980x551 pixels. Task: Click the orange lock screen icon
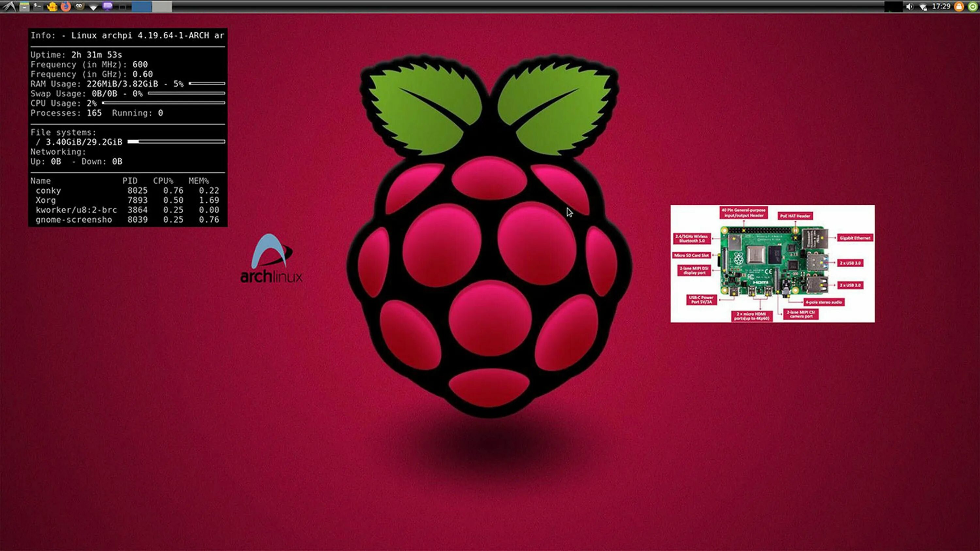[959, 7]
